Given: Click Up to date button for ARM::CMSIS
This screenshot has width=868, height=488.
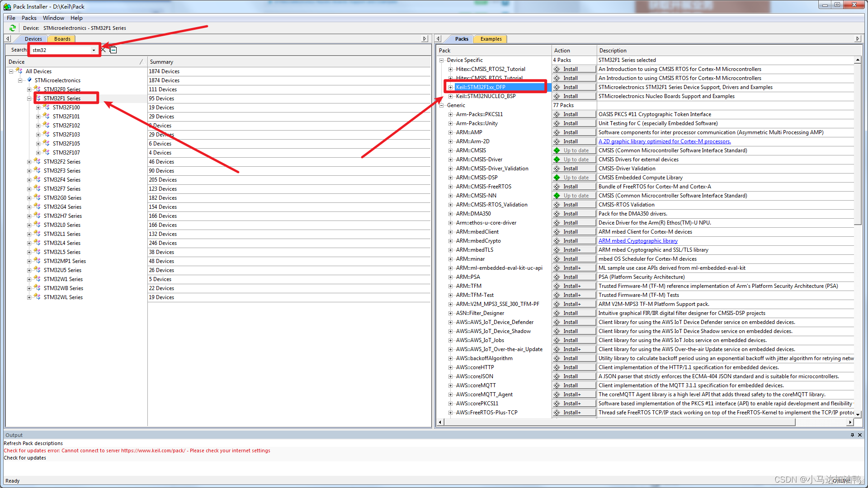Looking at the screenshot, I should coord(574,150).
